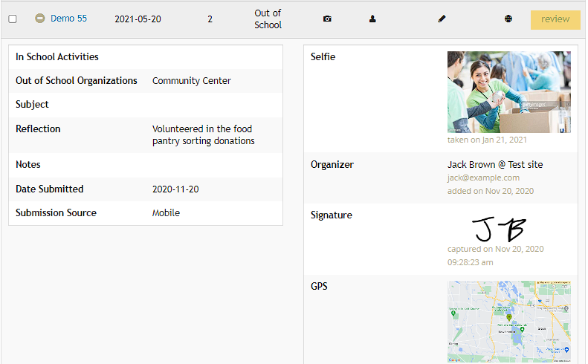Click the Mobile submission source value
Viewport: 588px width, 364px height.
coord(166,213)
